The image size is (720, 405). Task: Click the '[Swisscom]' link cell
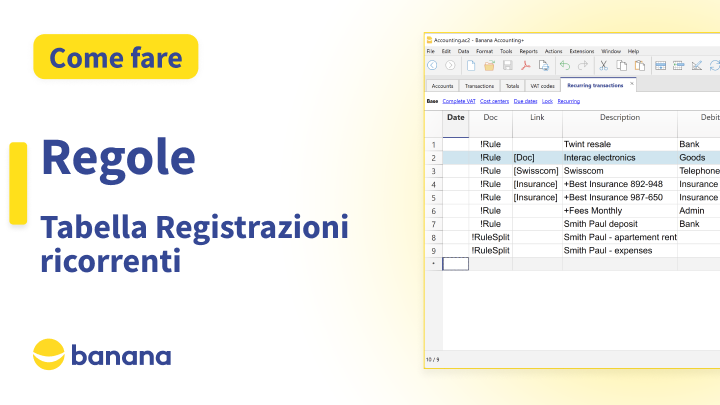537,171
